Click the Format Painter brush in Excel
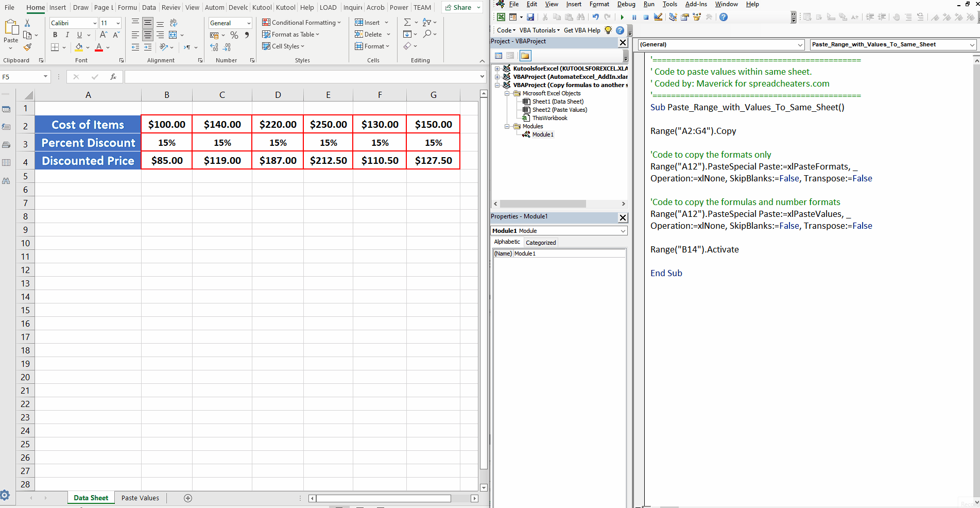980x508 pixels. point(27,47)
